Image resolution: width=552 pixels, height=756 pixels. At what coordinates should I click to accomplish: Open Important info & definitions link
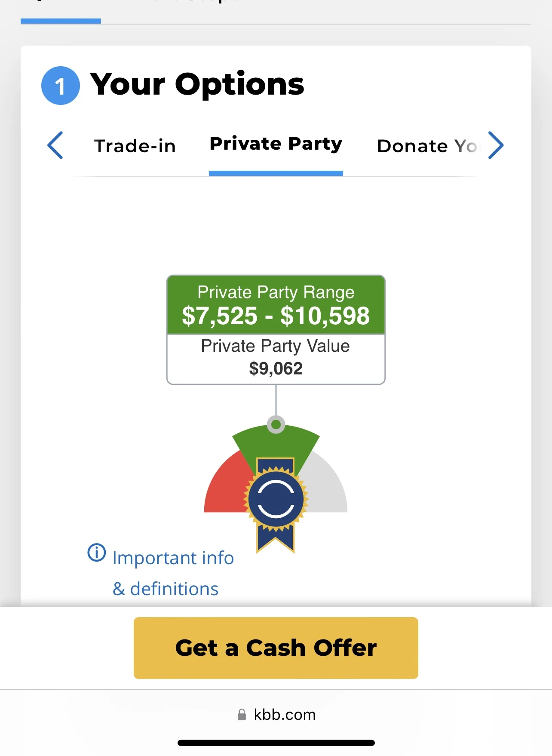click(173, 573)
